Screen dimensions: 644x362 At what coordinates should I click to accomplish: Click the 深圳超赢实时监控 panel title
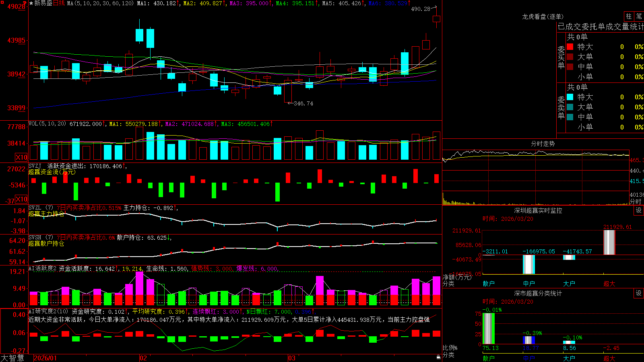pyautogui.click(x=538, y=210)
